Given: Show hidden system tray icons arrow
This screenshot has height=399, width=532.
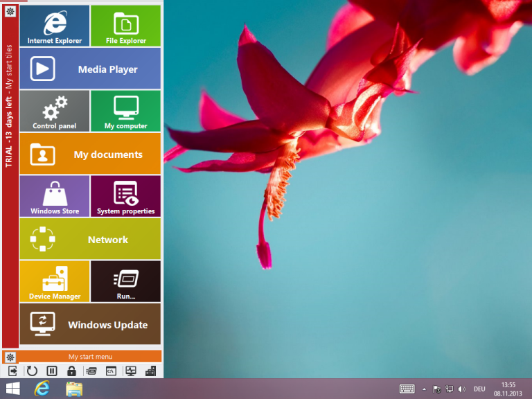Looking at the screenshot, I should pos(424,389).
